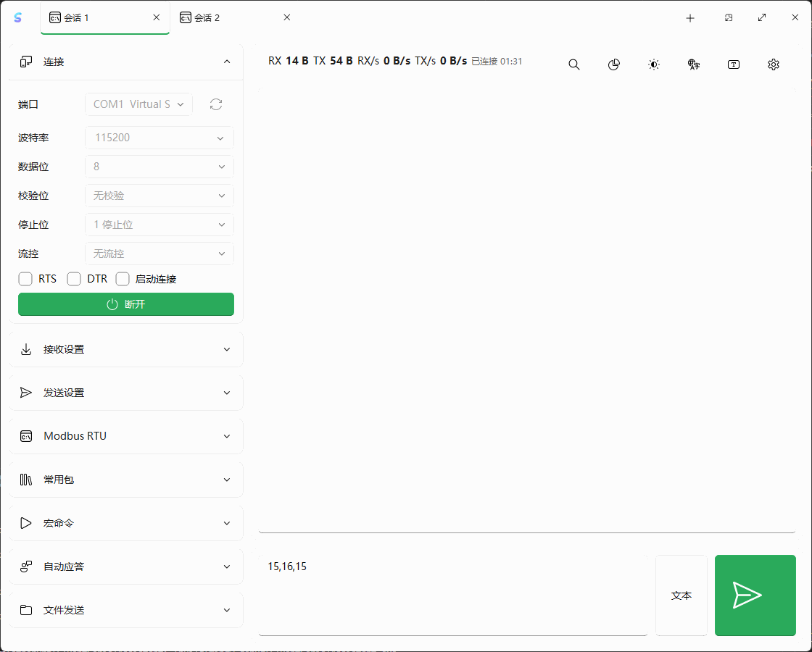
Task: Click the RX/s 0 B/s rate
Action: [x=384, y=61]
